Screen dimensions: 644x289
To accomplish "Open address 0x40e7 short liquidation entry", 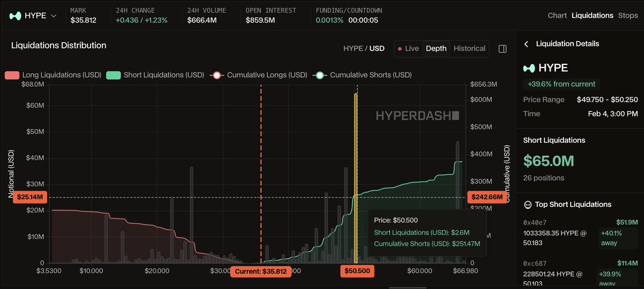I will pyautogui.click(x=580, y=233).
